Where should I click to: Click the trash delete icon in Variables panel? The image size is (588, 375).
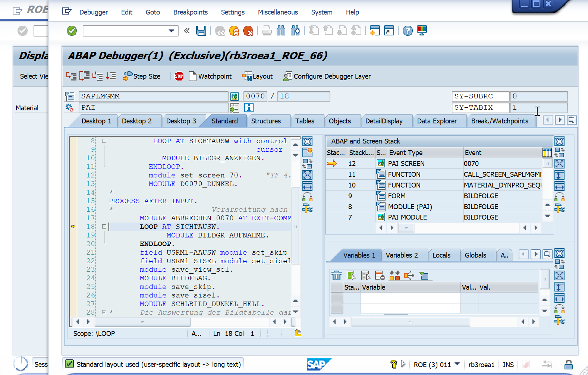click(336, 275)
